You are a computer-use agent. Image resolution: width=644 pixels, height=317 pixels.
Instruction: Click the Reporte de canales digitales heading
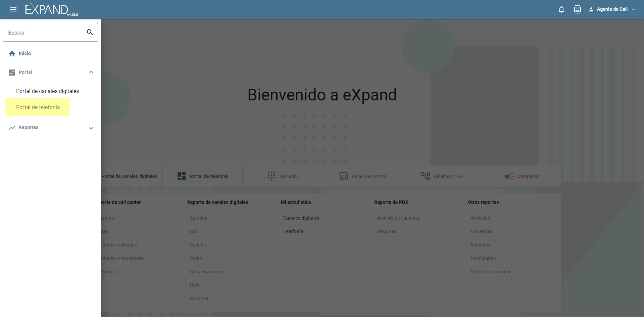tap(217, 202)
